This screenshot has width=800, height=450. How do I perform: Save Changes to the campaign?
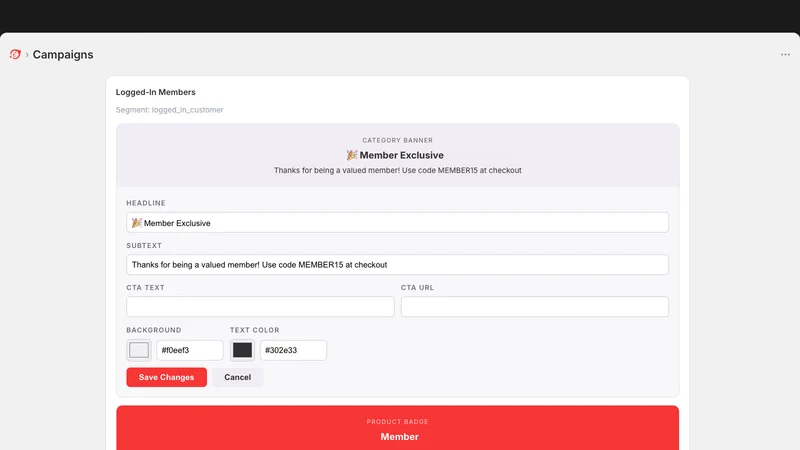click(x=167, y=377)
